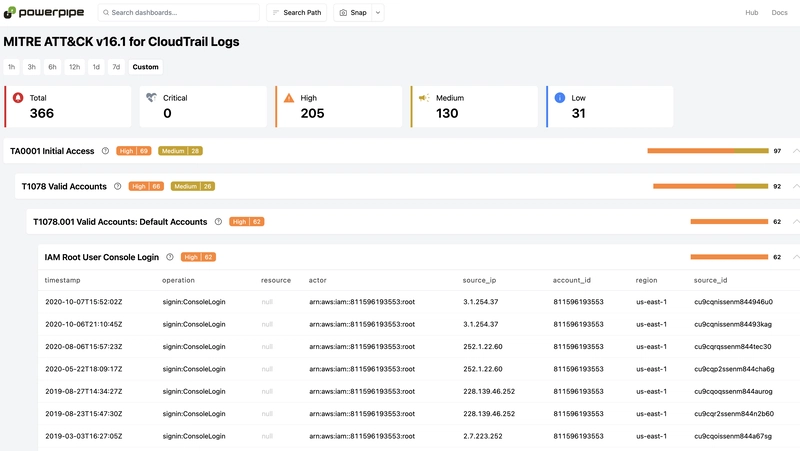Open the Snap dropdown arrow
800x451 pixels.
pyautogui.click(x=378, y=13)
